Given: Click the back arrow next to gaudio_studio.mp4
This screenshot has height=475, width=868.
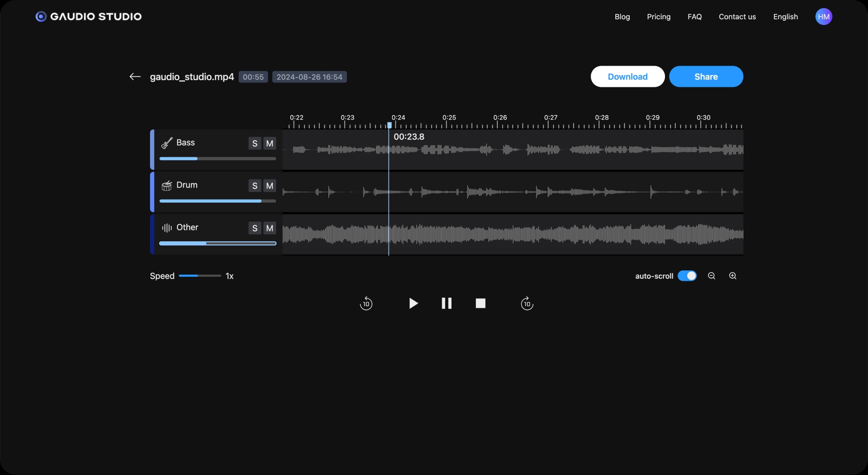Looking at the screenshot, I should (135, 77).
